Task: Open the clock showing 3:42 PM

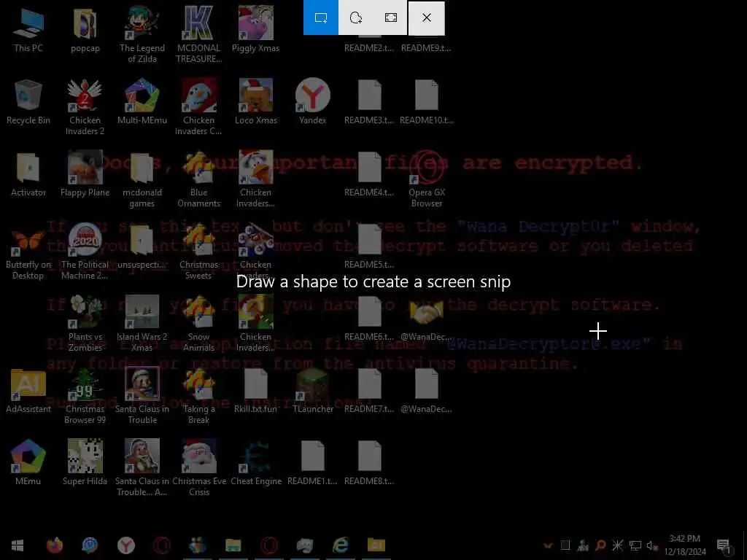Action: pyautogui.click(x=685, y=545)
